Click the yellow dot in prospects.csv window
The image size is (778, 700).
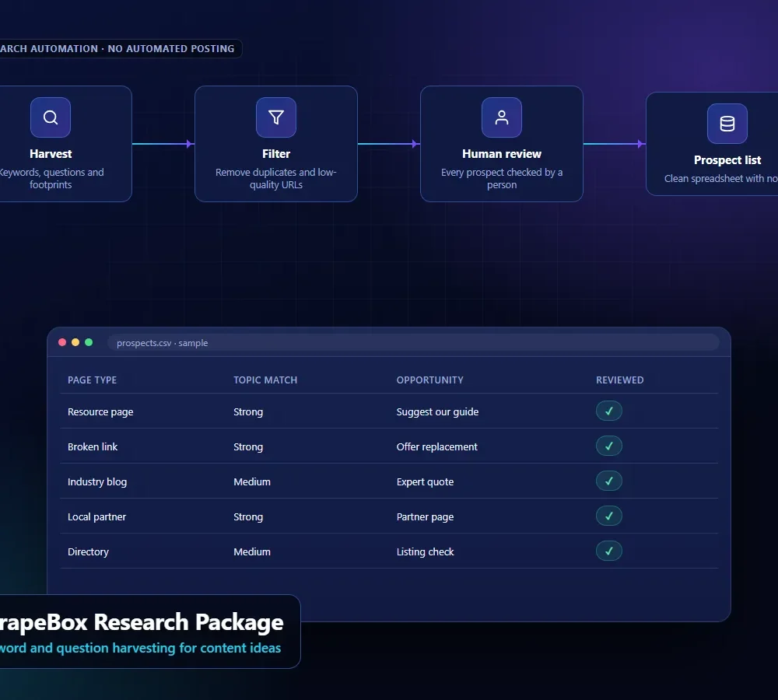tap(75, 342)
